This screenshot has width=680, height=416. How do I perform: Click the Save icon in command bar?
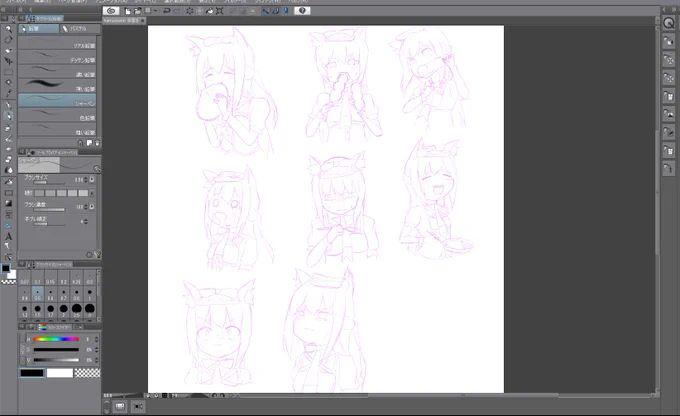(148, 11)
